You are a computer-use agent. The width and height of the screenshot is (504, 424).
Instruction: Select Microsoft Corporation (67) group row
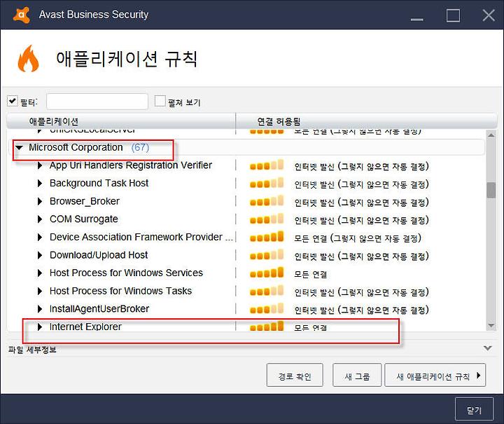(x=247, y=148)
